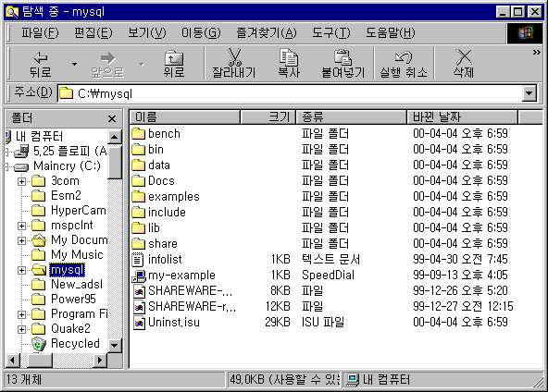The image size is (548, 392).
Task: Click the 붙여넣기 (Paste) toolbar icon
Action: click(343, 57)
